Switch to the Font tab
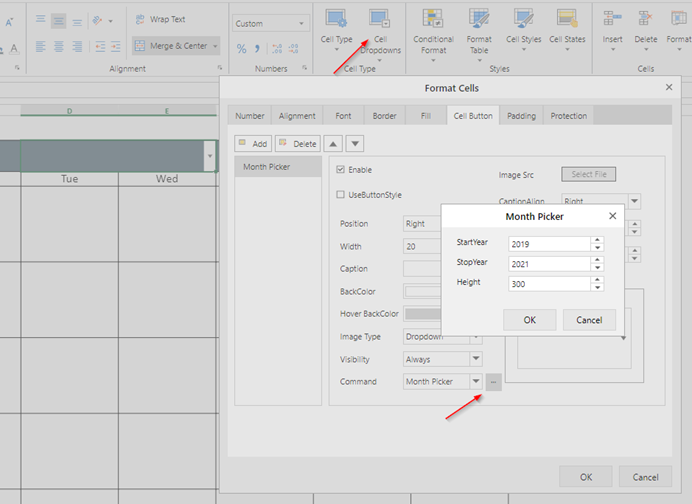 [343, 116]
